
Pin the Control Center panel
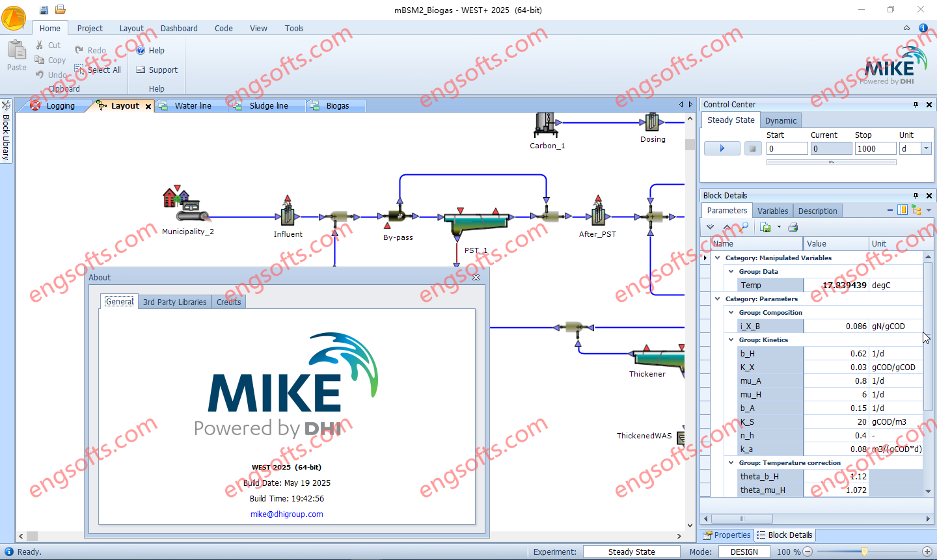[x=916, y=104]
